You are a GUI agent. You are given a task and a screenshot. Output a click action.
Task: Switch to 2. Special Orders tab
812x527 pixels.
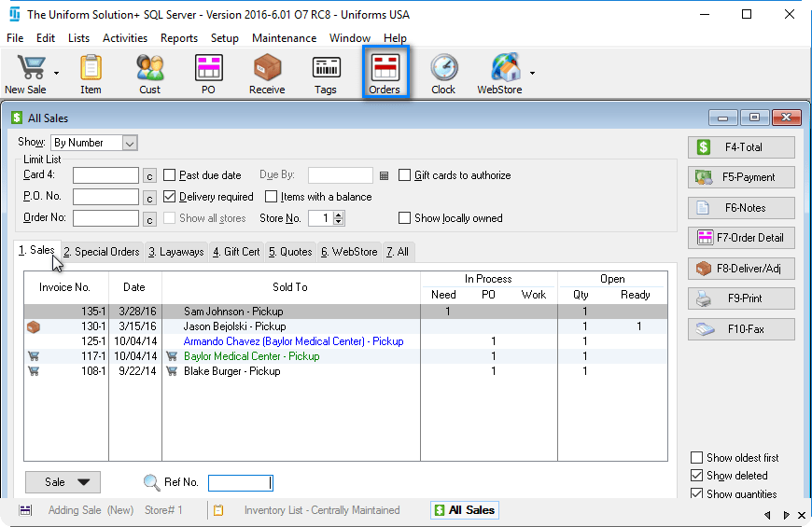[x=102, y=252]
